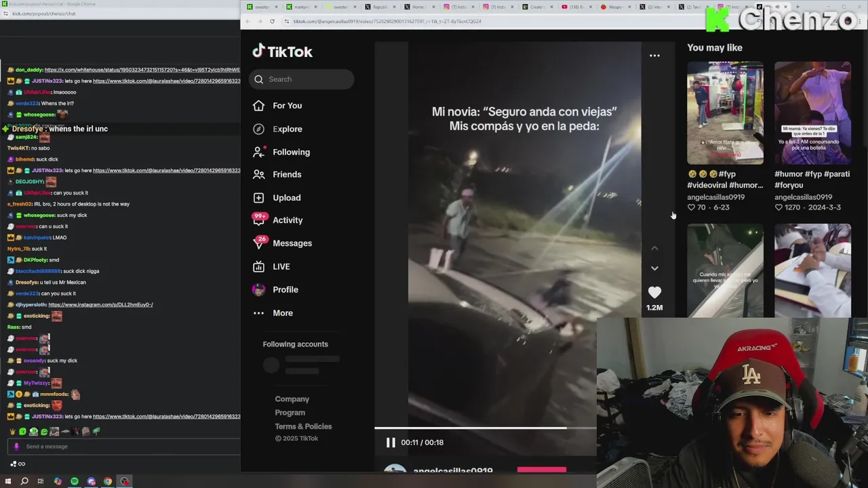The height and width of the screenshot is (488, 868).
Task: Click the More three-dots icon in sidebar
Action: pyautogui.click(x=258, y=313)
